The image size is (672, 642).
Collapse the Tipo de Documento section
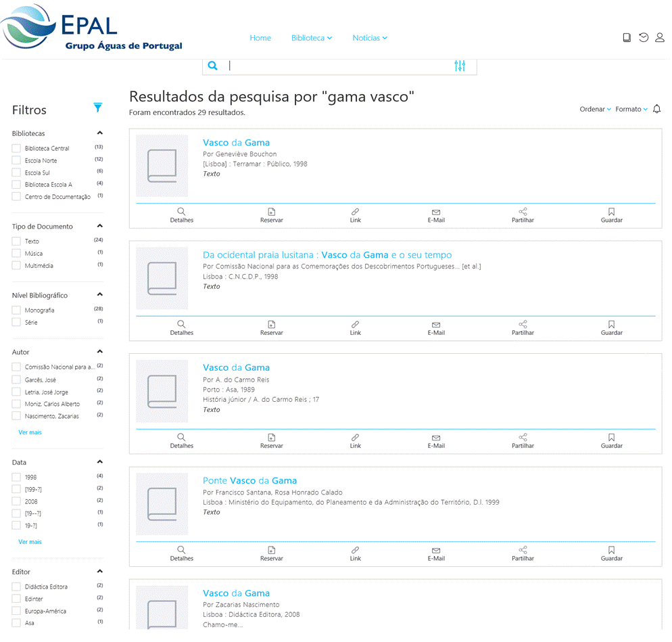(100, 226)
